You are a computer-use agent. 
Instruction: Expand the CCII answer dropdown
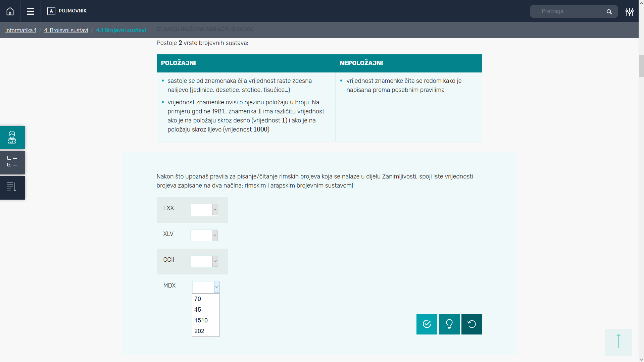204,261
